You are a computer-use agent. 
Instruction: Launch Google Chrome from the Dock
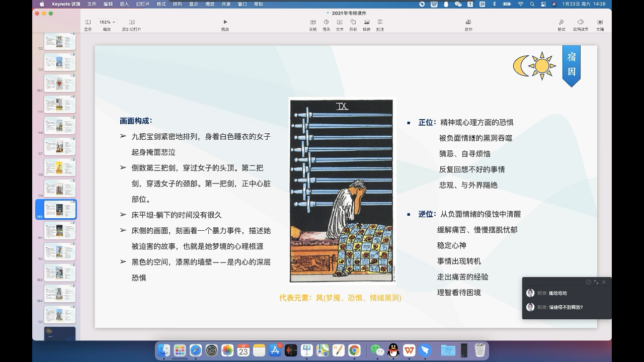(x=354, y=350)
